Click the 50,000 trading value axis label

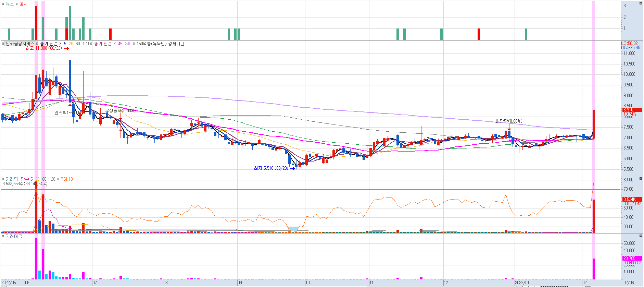(x=629, y=243)
